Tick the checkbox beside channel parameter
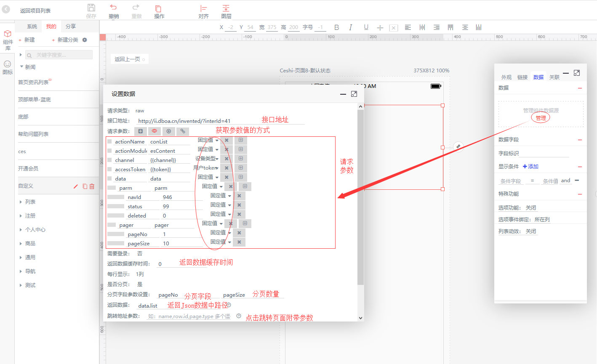The height and width of the screenshot is (364, 597). pos(109,160)
